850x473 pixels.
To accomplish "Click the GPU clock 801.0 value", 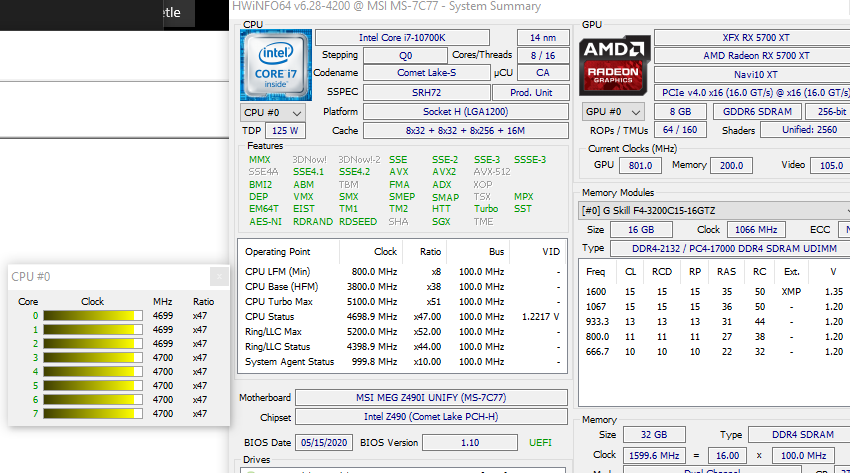I will 640,165.
